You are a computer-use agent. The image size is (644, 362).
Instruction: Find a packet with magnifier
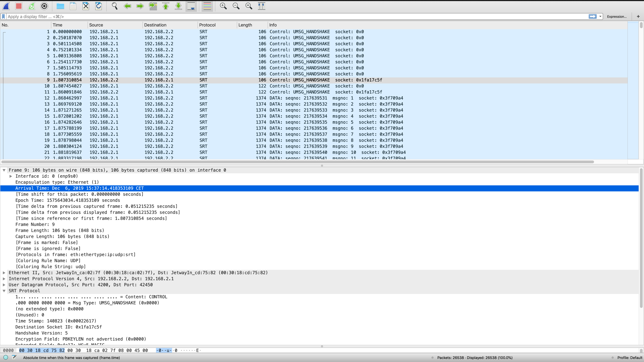(x=115, y=6)
